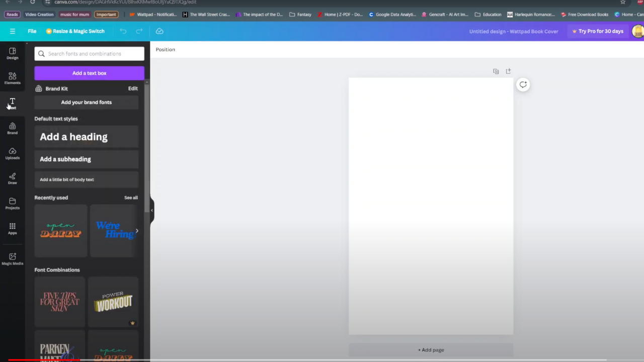Click the duplicate page icon
The height and width of the screenshot is (362, 644).
coord(496,71)
